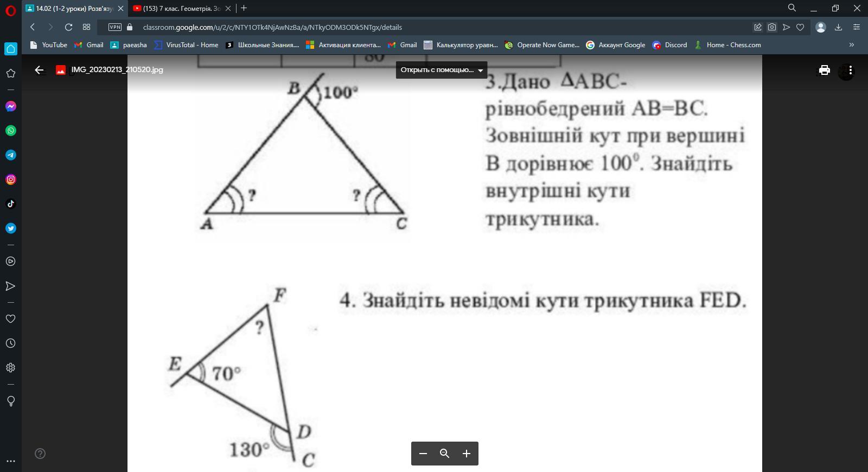Show hidden bookmarks with the double chevron
The image size is (868, 472).
click(851, 45)
